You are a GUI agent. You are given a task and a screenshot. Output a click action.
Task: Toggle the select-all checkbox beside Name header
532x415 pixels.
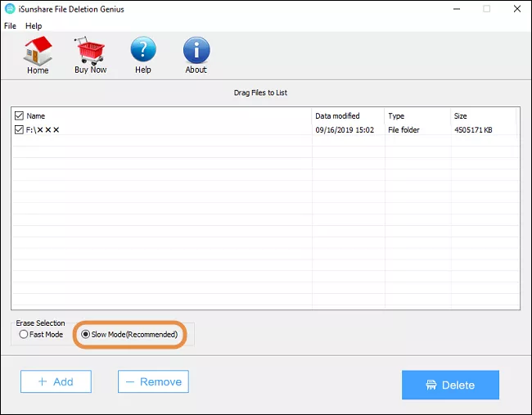click(20, 116)
